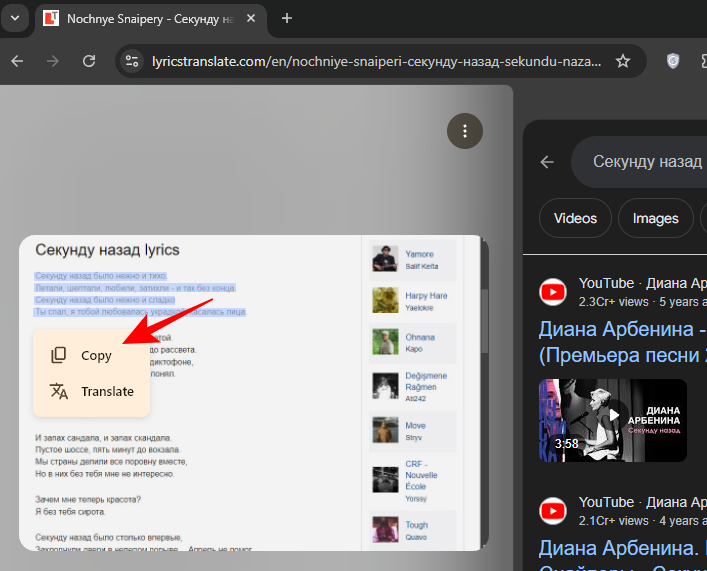
Task: Go back using the side panel arrow
Action: pyautogui.click(x=547, y=162)
